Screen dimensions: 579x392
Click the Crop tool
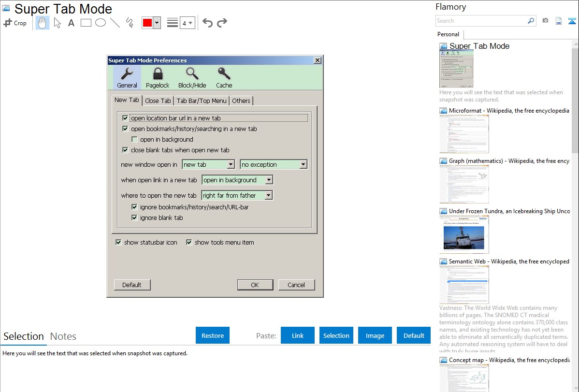point(15,23)
